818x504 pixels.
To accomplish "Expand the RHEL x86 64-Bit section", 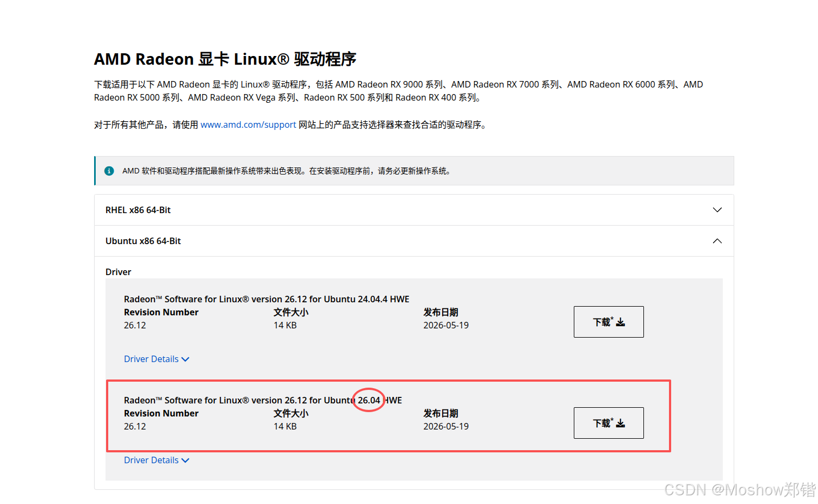I will [x=414, y=210].
